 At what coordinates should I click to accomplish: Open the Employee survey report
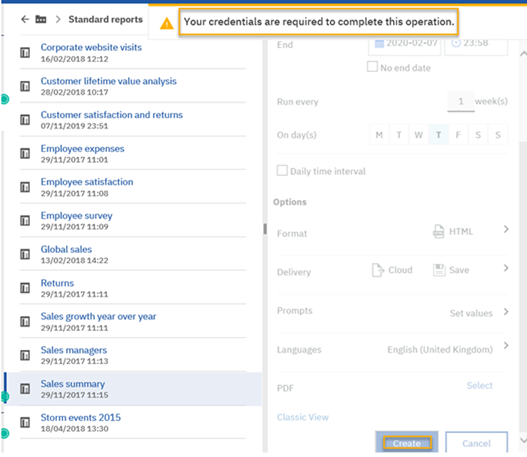[x=76, y=216]
